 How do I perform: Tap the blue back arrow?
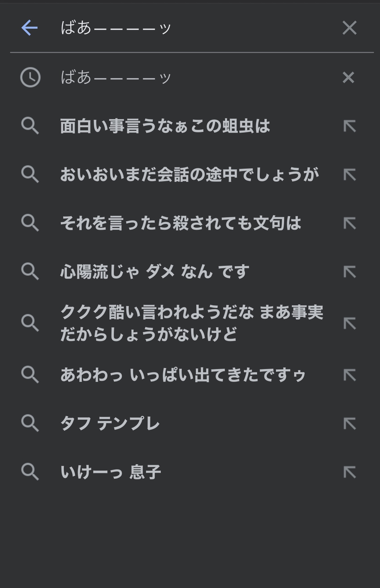coord(29,28)
